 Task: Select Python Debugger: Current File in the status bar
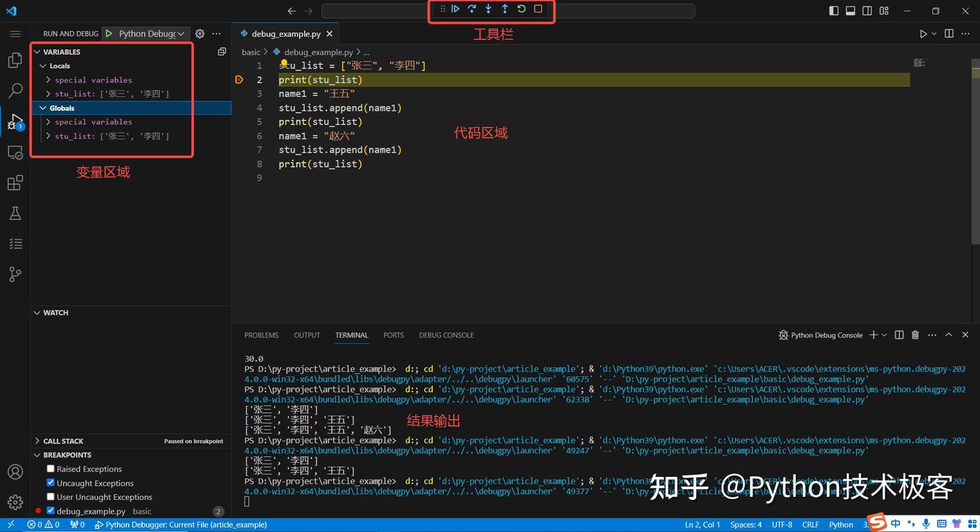coord(185,525)
